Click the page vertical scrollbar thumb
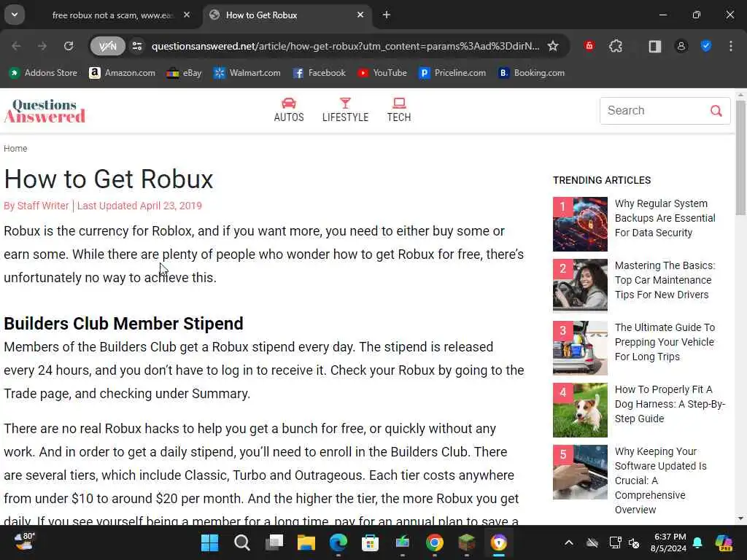This screenshot has width=747, height=560. (x=740, y=157)
